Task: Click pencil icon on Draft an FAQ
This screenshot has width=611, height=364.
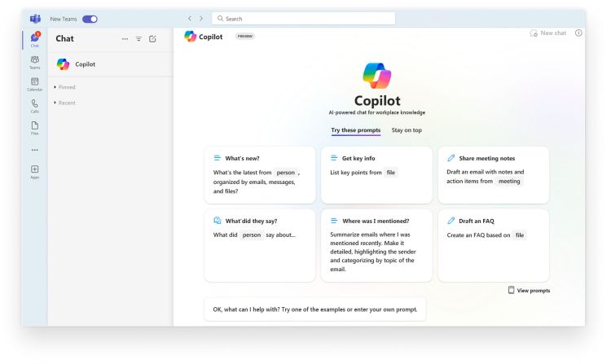Action: coord(451,221)
